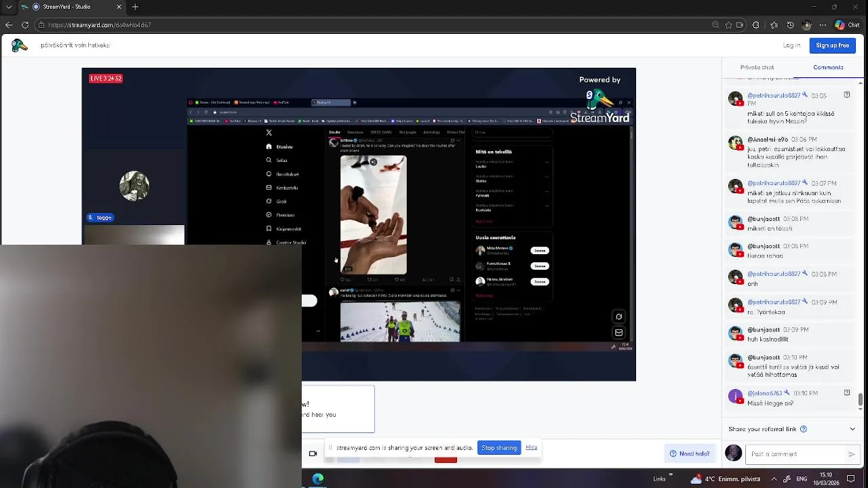Expand the Share your referral link section
868x488 pixels.
tap(852, 429)
